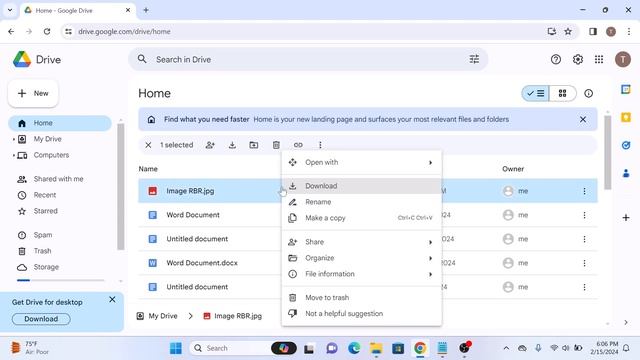Viewport: 640px width, 360px height.
Task: Clear the selection with X icon
Action: tap(148, 145)
